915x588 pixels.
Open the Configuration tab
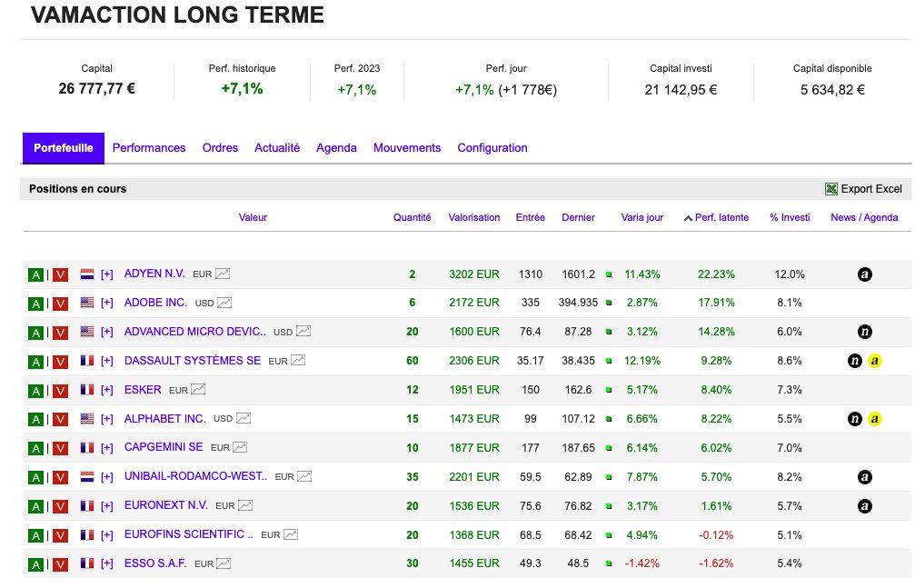pos(492,148)
